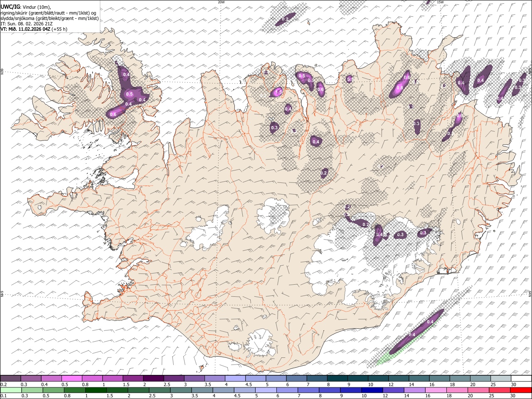The image size is (532, 399).
Task: Click the '(+55 h)' forecast offset text
Action: click(x=59, y=29)
